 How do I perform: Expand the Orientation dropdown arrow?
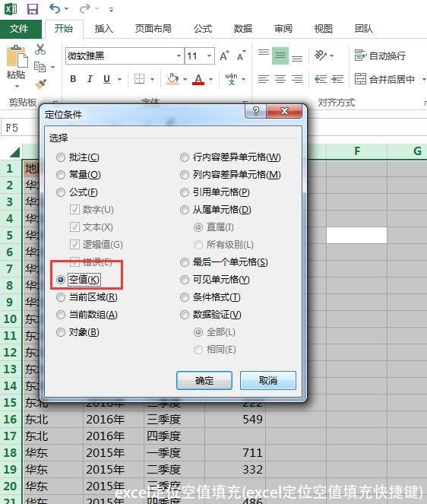[331, 56]
